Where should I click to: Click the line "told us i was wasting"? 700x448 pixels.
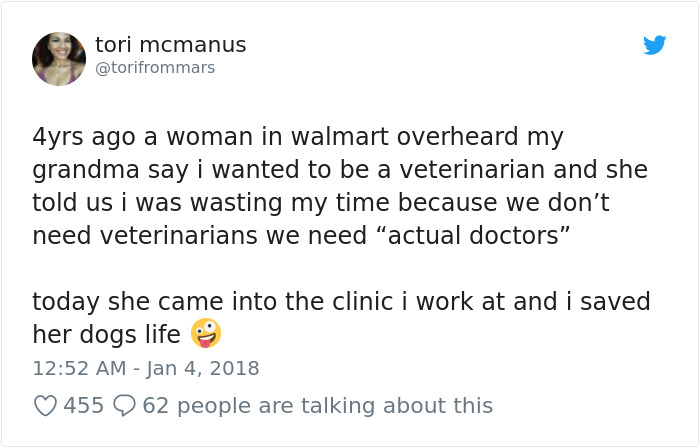[321, 203]
